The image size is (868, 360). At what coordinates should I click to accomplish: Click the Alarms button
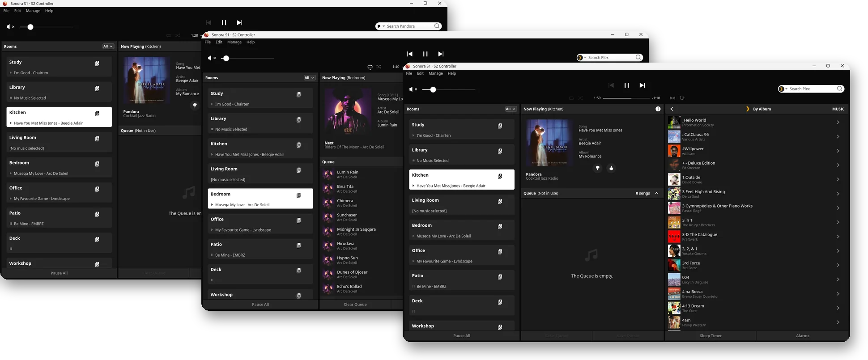(x=802, y=336)
